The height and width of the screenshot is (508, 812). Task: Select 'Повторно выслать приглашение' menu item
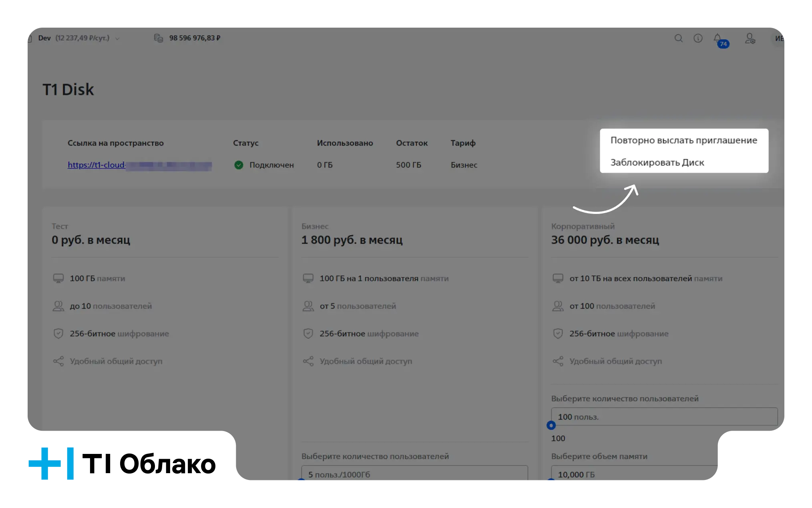coord(684,140)
